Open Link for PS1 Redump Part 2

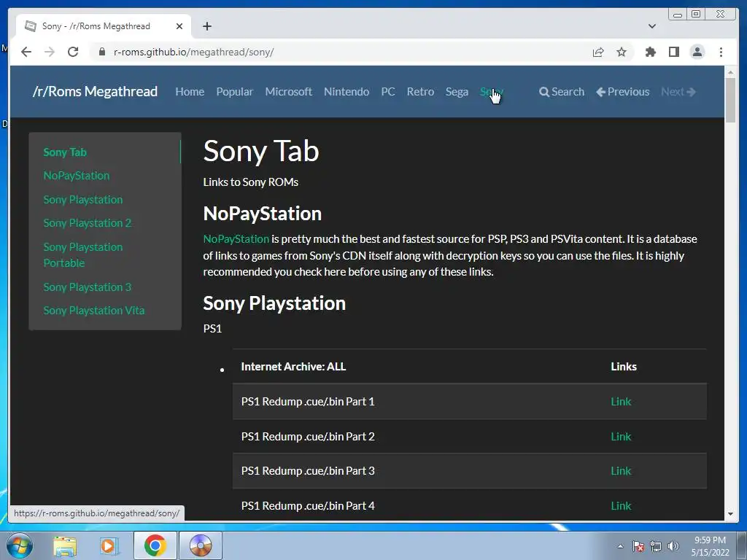621,436
